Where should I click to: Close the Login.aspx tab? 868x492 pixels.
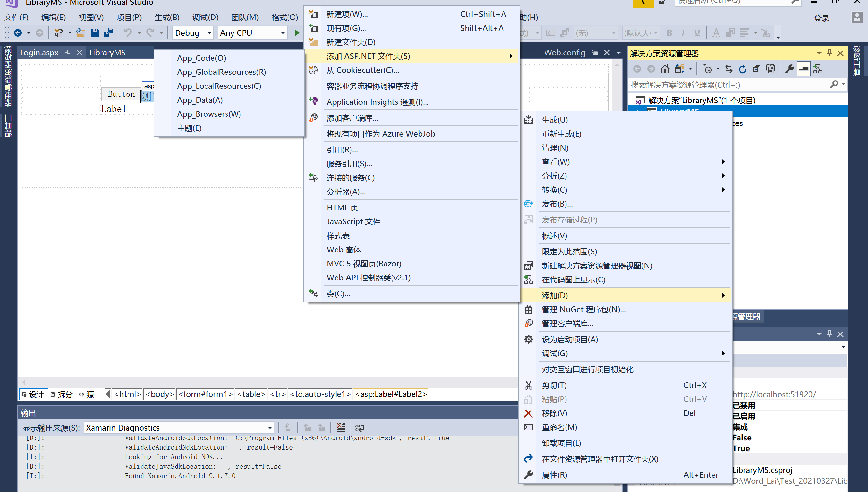(79, 53)
